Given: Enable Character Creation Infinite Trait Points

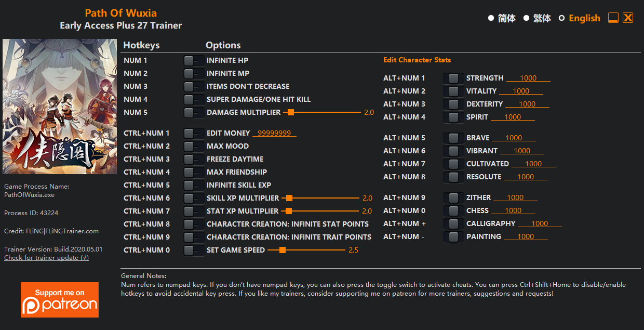Looking at the screenshot, I should pyautogui.click(x=194, y=237).
